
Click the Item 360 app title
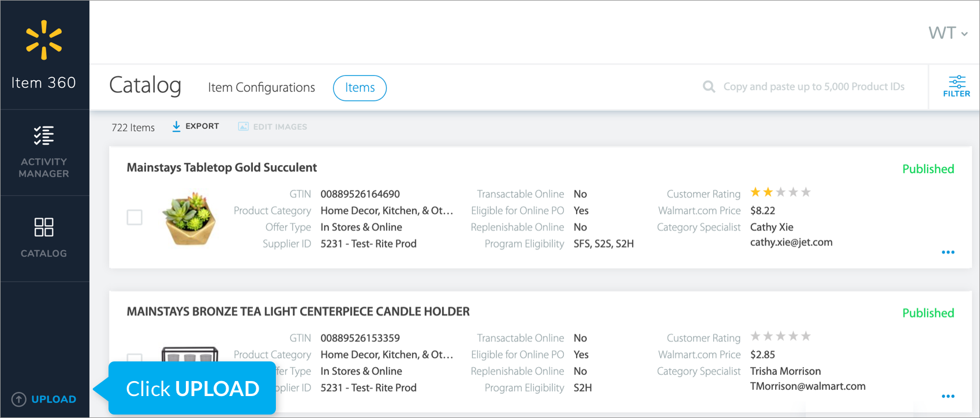(x=44, y=83)
